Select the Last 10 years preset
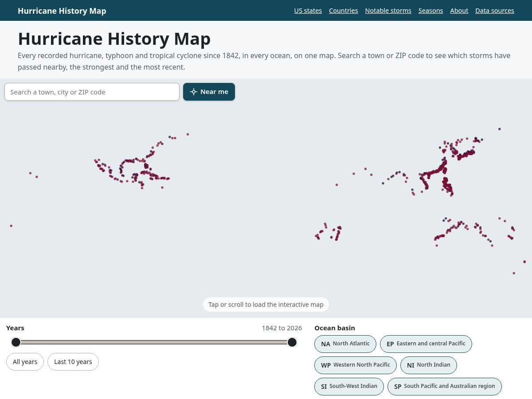 [x=73, y=362]
